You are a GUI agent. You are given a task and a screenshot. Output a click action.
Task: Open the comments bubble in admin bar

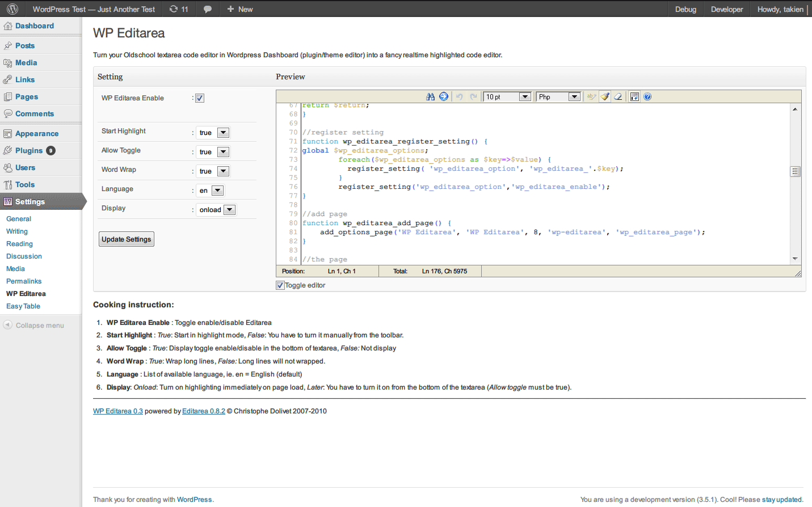(x=208, y=9)
